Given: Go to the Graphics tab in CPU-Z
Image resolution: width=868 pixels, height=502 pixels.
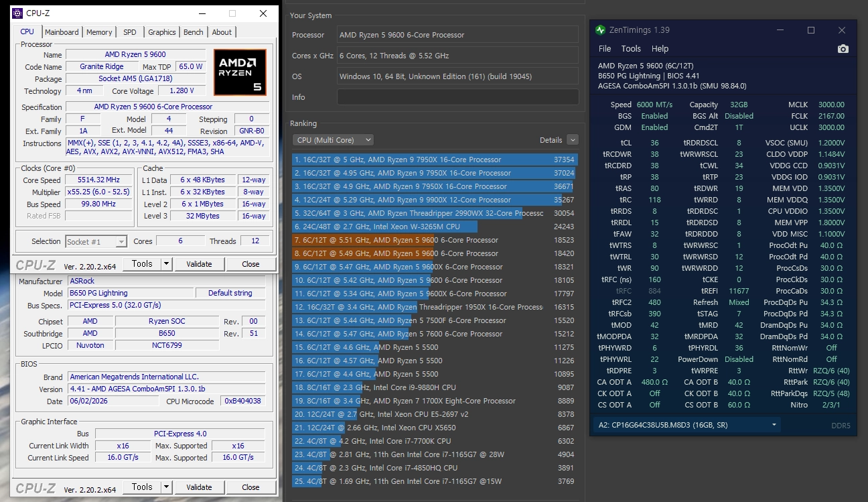Looking at the screenshot, I should (x=162, y=32).
